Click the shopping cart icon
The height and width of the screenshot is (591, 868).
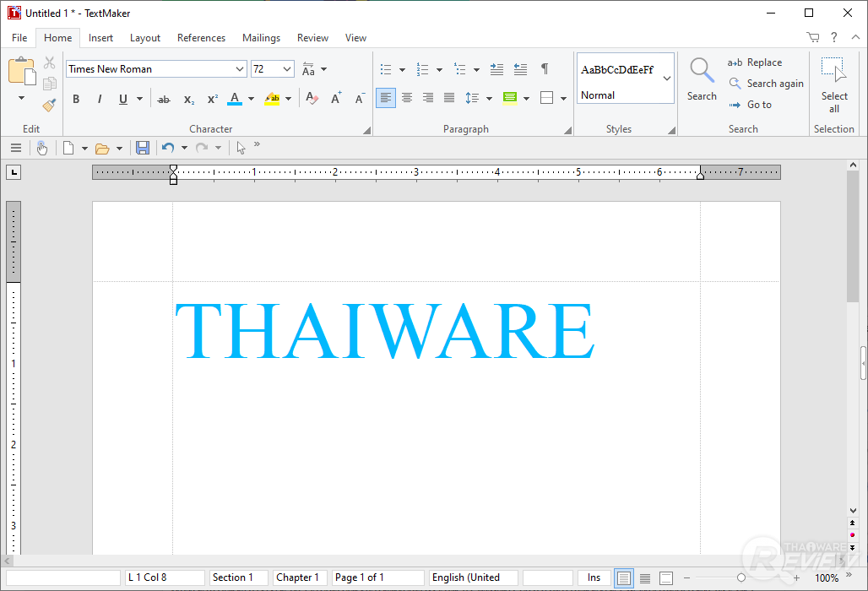click(812, 37)
